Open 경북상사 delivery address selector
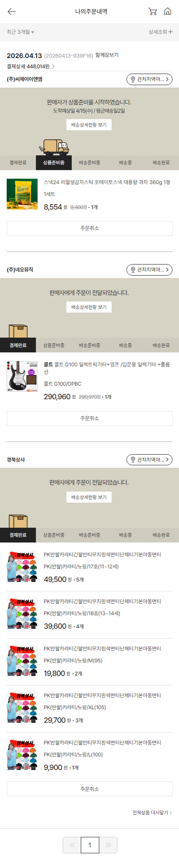The height and width of the screenshot is (868, 179). click(x=149, y=459)
